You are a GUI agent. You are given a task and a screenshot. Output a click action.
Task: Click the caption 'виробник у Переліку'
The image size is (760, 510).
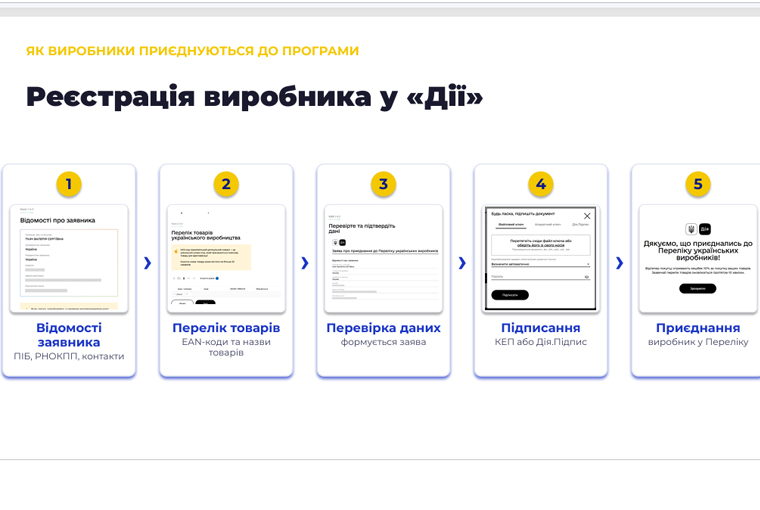698,342
